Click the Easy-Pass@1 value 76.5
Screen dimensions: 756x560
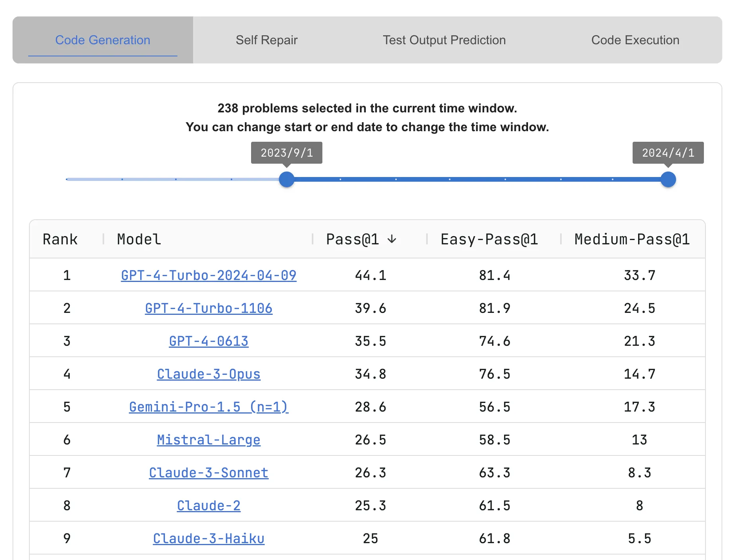pyautogui.click(x=495, y=374)
